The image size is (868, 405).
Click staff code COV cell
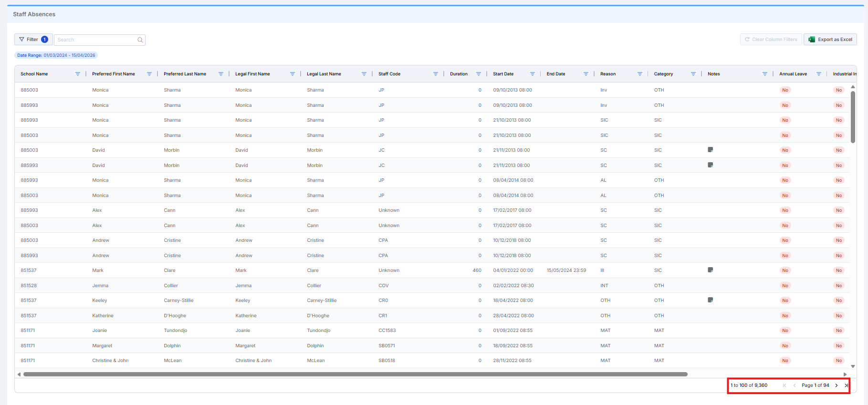click(384, 286)
